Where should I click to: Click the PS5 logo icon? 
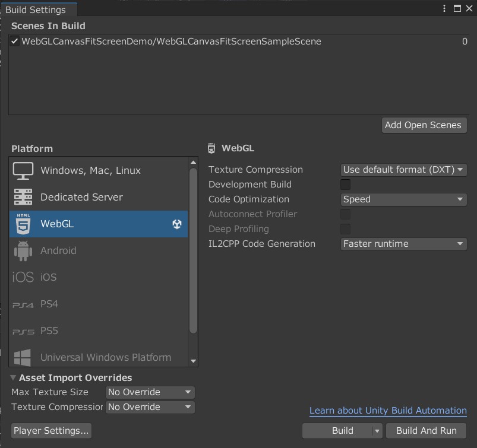(23, 332)
